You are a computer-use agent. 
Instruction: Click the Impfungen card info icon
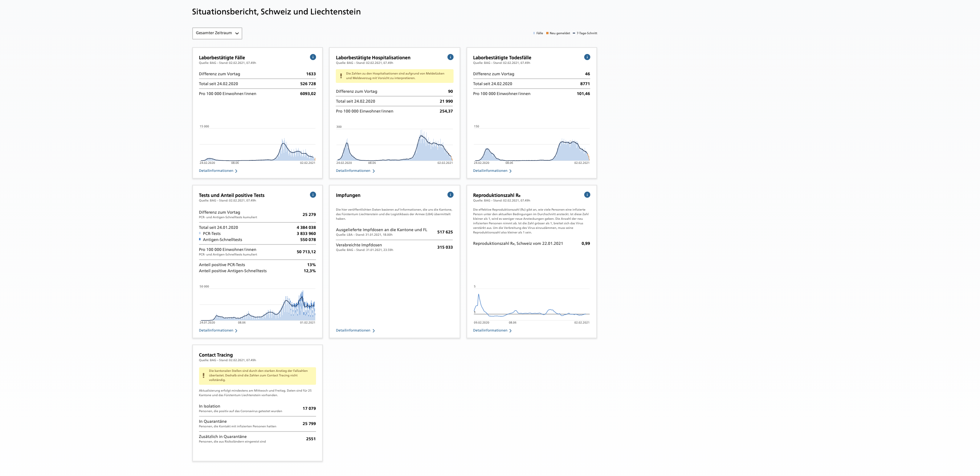(450, 195)
